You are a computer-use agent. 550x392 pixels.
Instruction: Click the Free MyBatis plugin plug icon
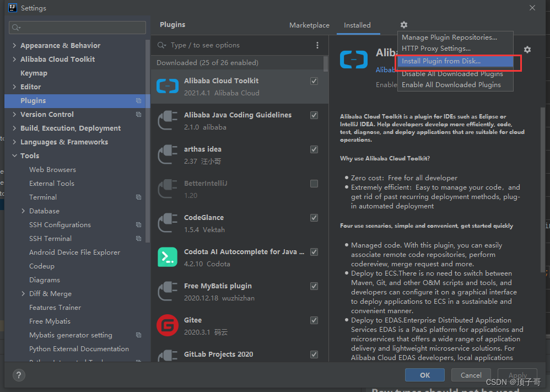tap(168, 291)
